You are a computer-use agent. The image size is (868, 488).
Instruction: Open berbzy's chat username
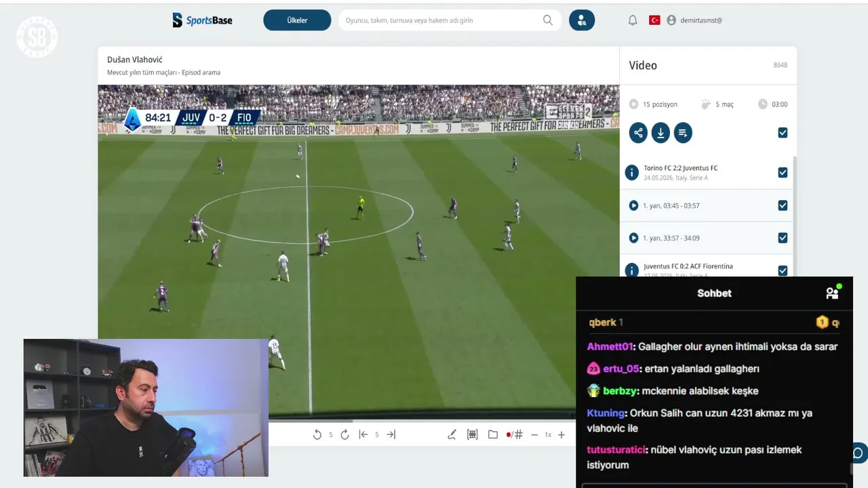click(619, 391)
